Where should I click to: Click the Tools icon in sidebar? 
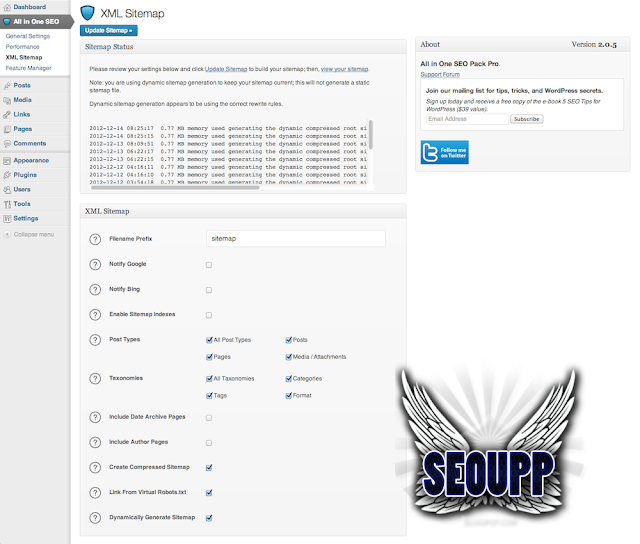(x=7, y=204)
